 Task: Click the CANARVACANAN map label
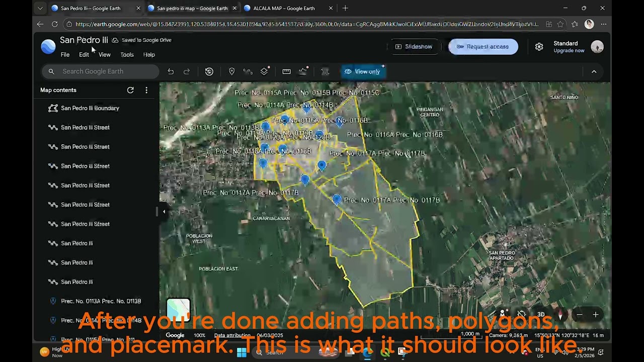(x=271, y=218)
